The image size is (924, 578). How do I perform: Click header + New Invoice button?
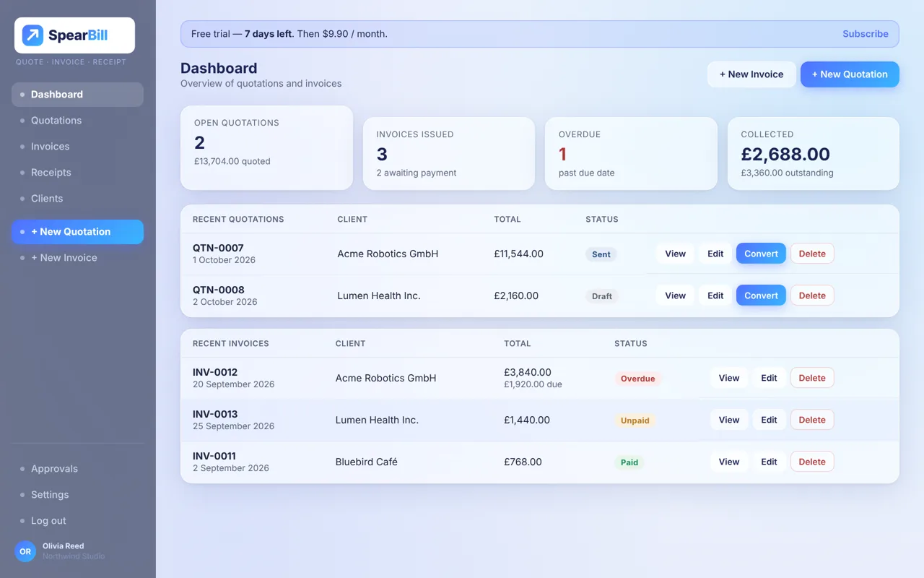(751, 74)
